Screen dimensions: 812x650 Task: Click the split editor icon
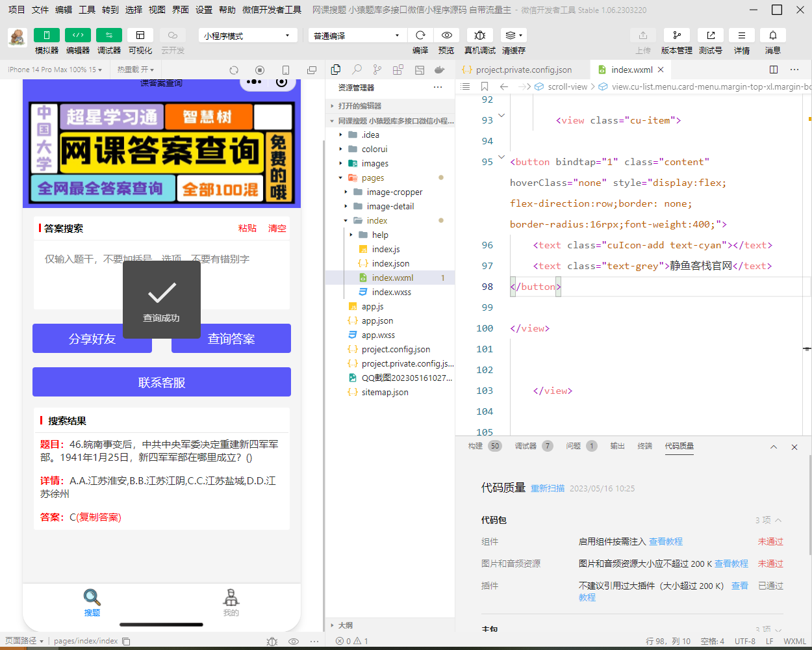point(773,70)
